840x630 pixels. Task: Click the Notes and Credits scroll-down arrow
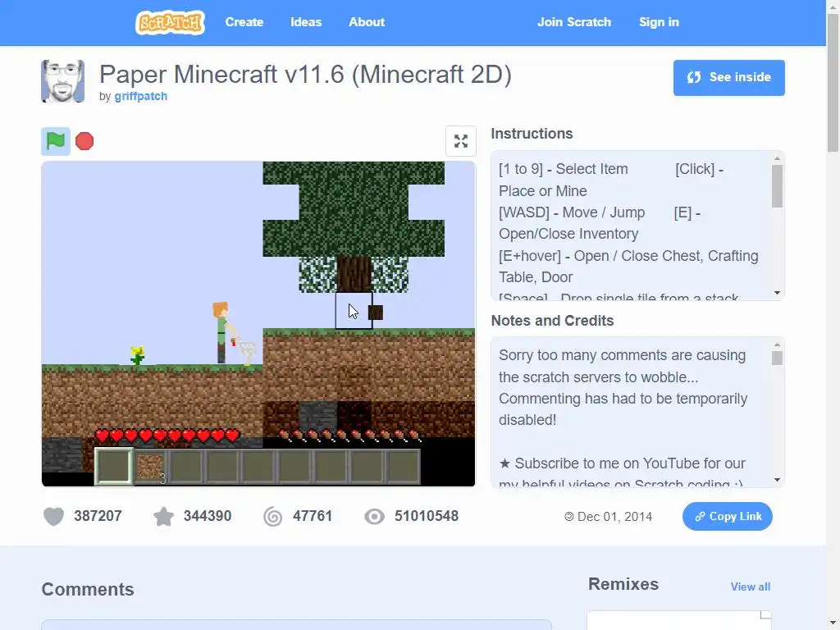point(777,480)
